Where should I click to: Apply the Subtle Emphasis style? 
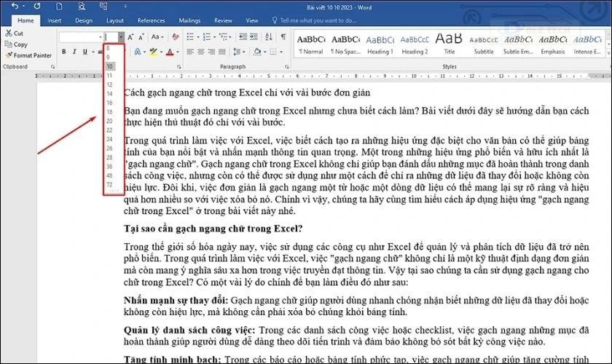coord(518,44)
